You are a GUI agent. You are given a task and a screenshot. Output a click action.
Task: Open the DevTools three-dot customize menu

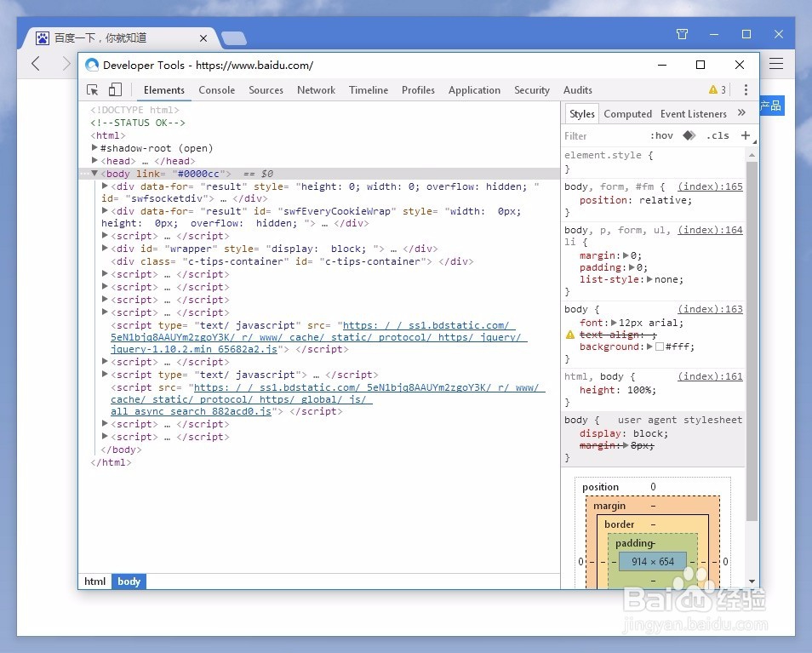click(746, 90)
